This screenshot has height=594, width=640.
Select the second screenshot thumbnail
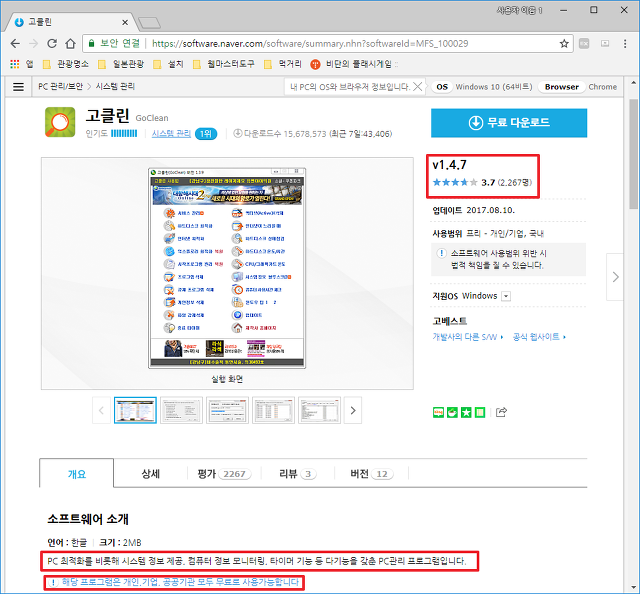point(181,410)
